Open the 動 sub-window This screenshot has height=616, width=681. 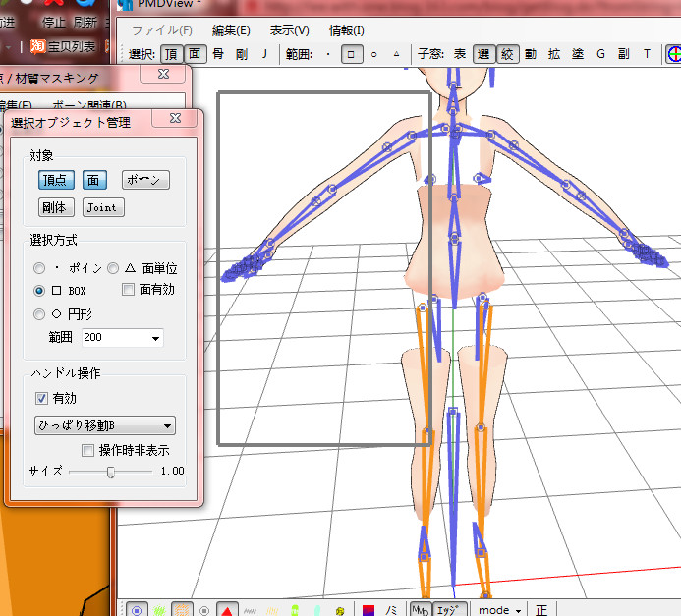(531, 54)
